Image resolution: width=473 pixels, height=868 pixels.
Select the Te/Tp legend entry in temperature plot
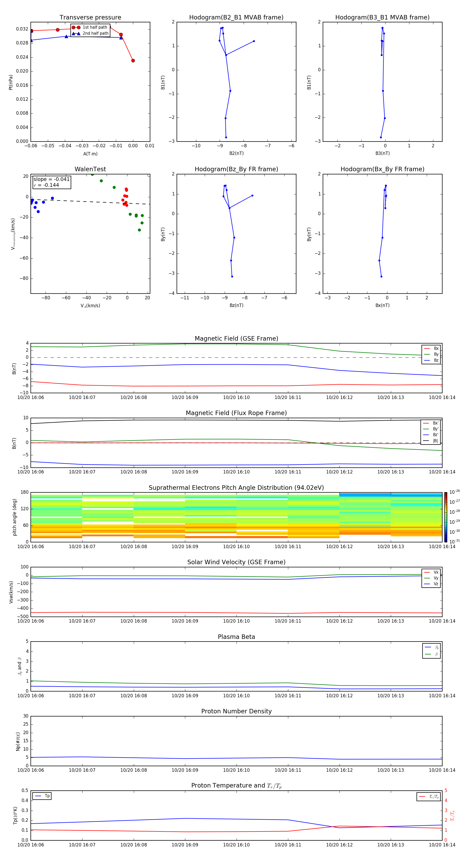point(429,797)
